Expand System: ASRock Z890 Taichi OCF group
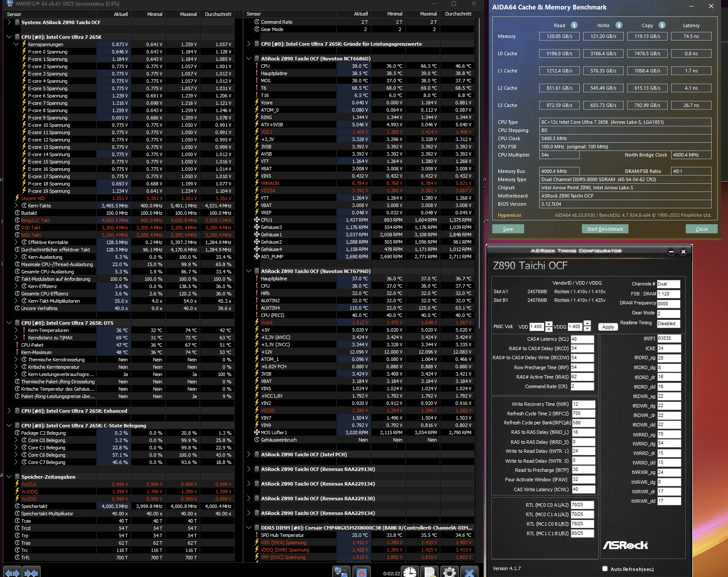The image size is (728, 577). coord(9,22)
